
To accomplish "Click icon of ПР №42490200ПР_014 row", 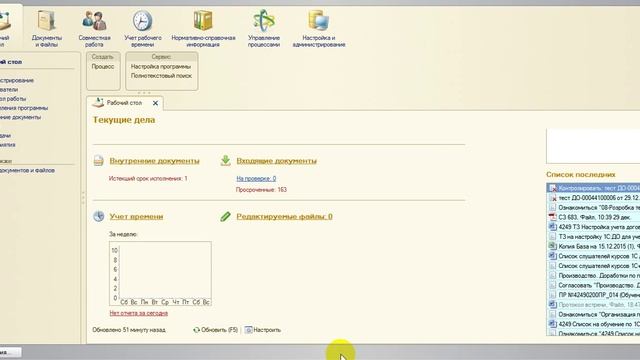I will click(552, 295).
